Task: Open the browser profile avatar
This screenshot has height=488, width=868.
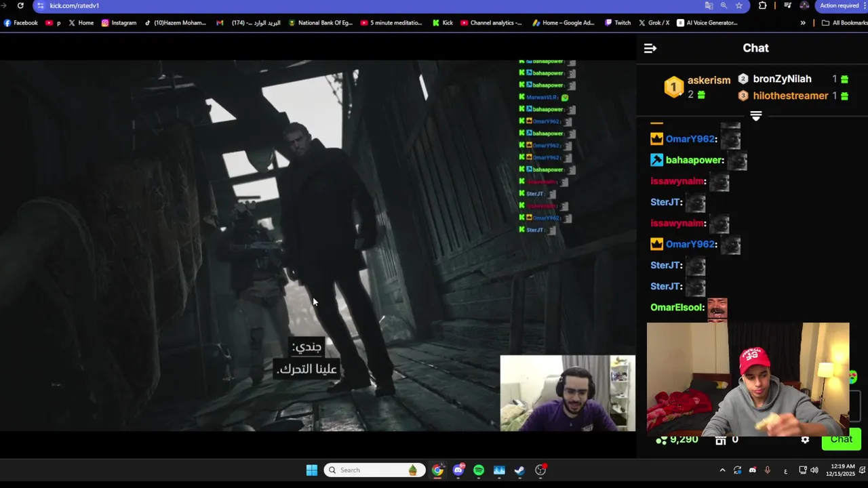Action: coord(804,5)
